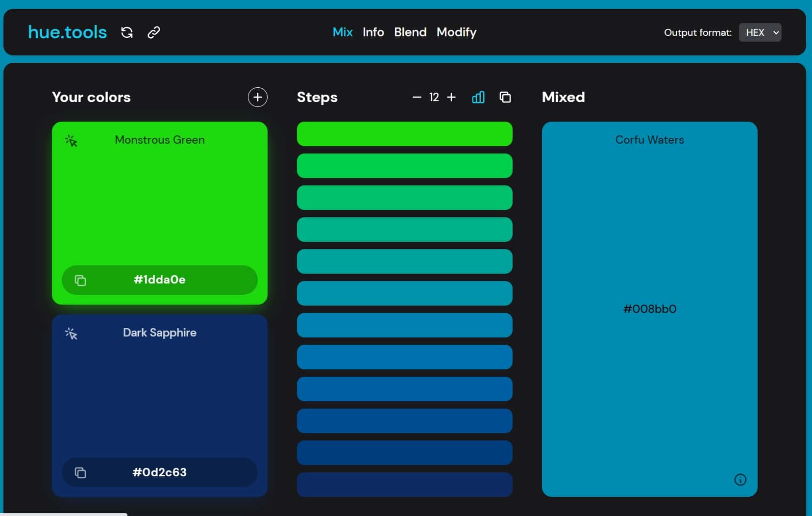Open the Output format dropdown
The width and height of the screenshot is (812, 516).
pyautogui.click(x=760, y=32)
